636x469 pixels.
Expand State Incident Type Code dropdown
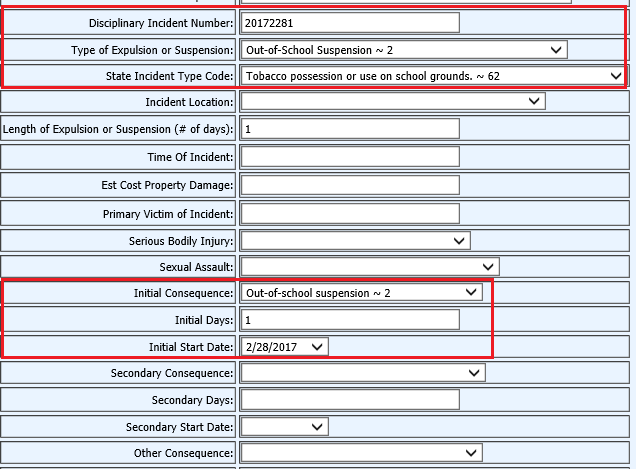(432, 76)
